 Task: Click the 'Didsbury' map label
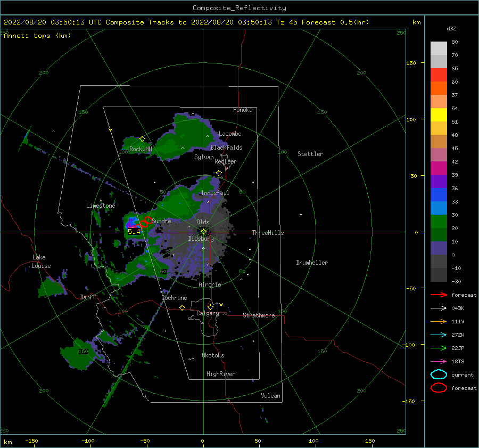pyautogui.click(x=201, y=239)
